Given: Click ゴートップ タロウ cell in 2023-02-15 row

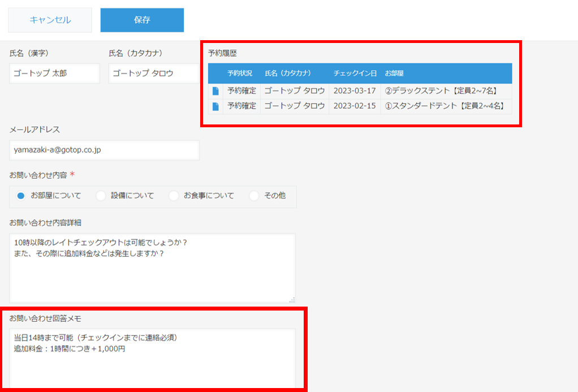Looking at the screenshot, I should [x=295, y=106].
